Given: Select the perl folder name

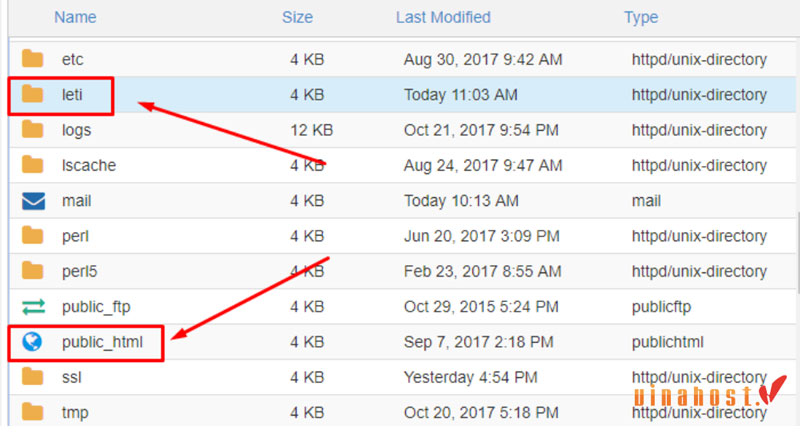Looking at the screenshot, I should click(75, 237).
